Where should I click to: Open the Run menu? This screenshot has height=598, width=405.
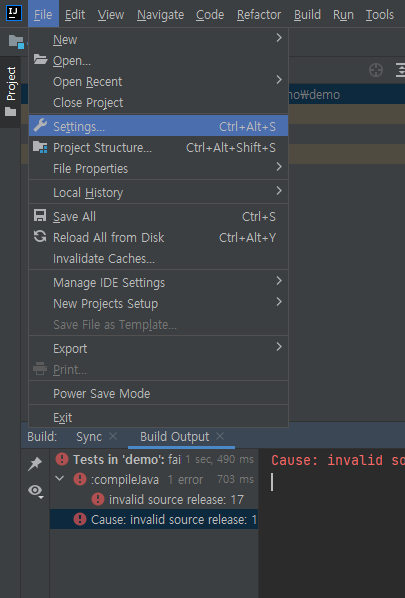click(x=343, y=14)
